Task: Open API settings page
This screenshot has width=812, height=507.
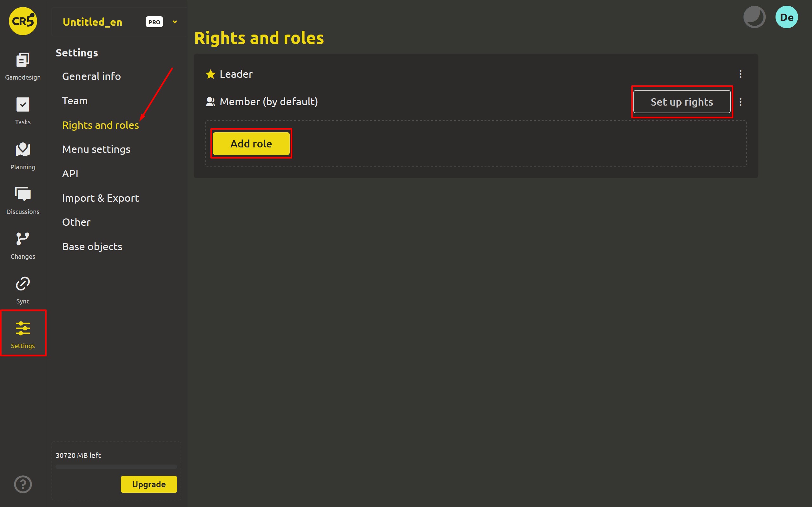Action: tap(70, 174)
